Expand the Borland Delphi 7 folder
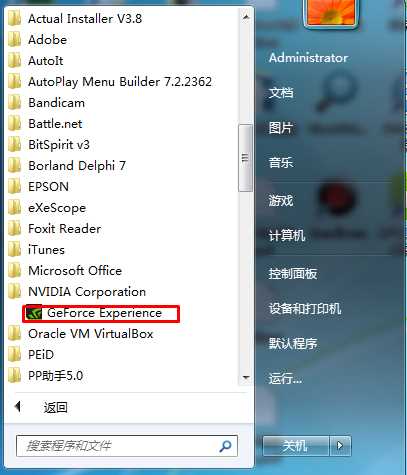 [77, 166]
